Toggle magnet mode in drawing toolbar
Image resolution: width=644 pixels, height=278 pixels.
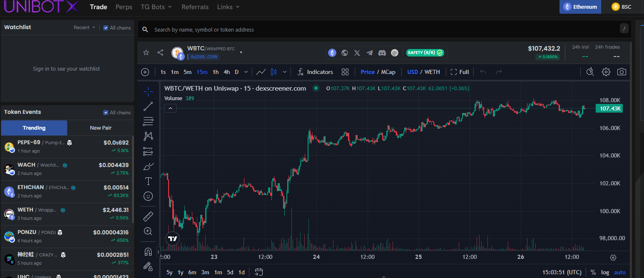click(x=148, y=252)
